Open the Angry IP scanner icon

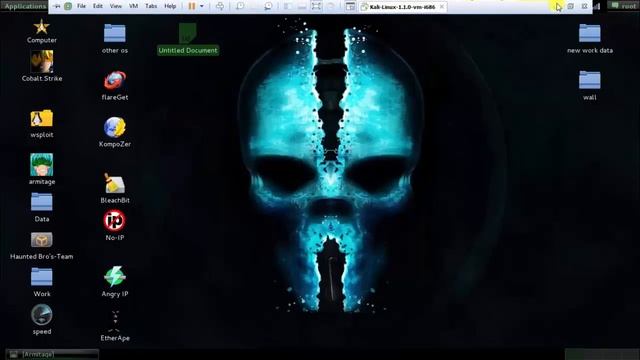coord(115,276)
